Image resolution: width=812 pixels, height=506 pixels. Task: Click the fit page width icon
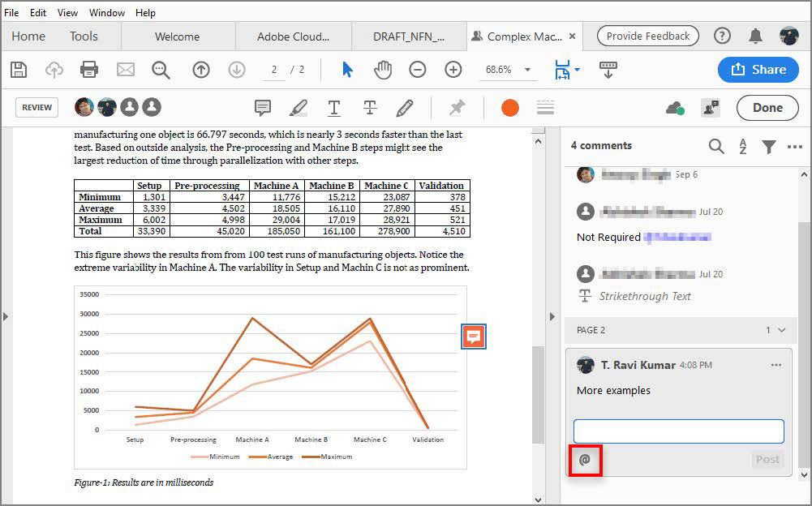click(562, 70)
